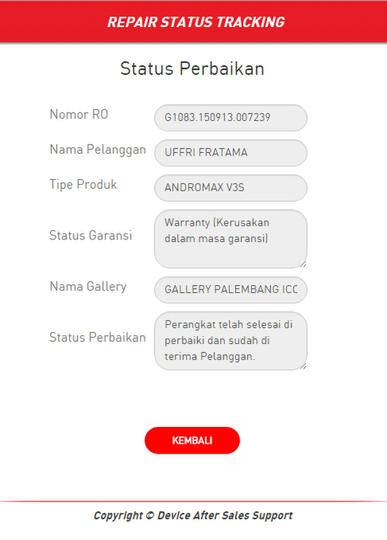This screenshot has height=540, width=387.
Task: Click the Nama Pelanggan field with UFFRI FRATAMA
Action: click(x=231, y=153)
